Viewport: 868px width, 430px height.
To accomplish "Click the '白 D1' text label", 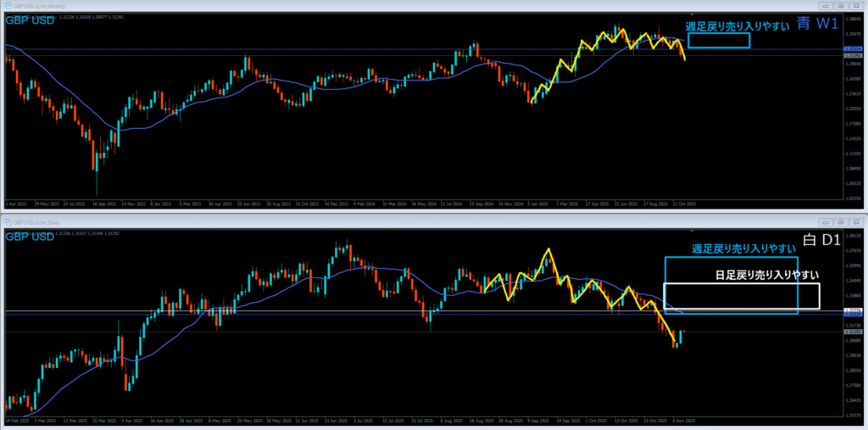I will 821,242.
